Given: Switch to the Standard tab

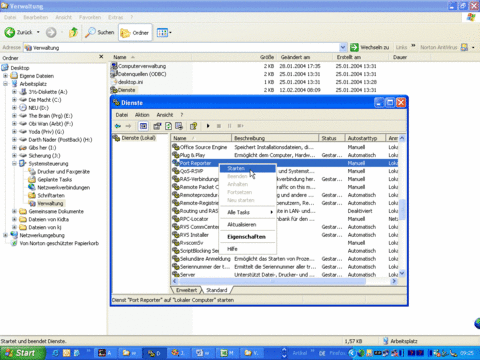Looking at the screenshot, I should (x=217, y=290).
